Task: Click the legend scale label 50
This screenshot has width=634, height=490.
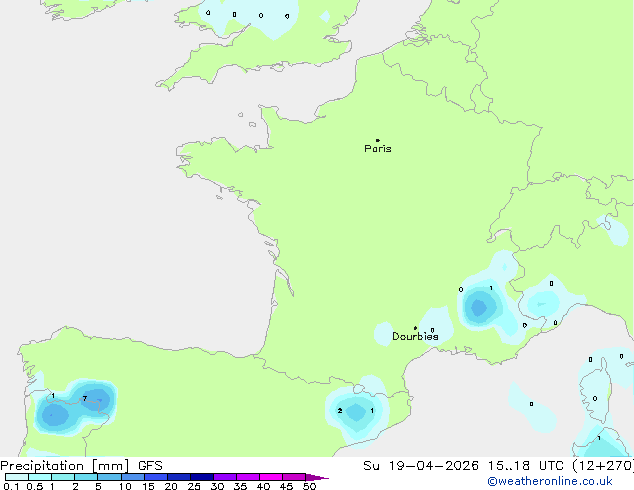Action: pyautogui.click(x=309, y=486)
